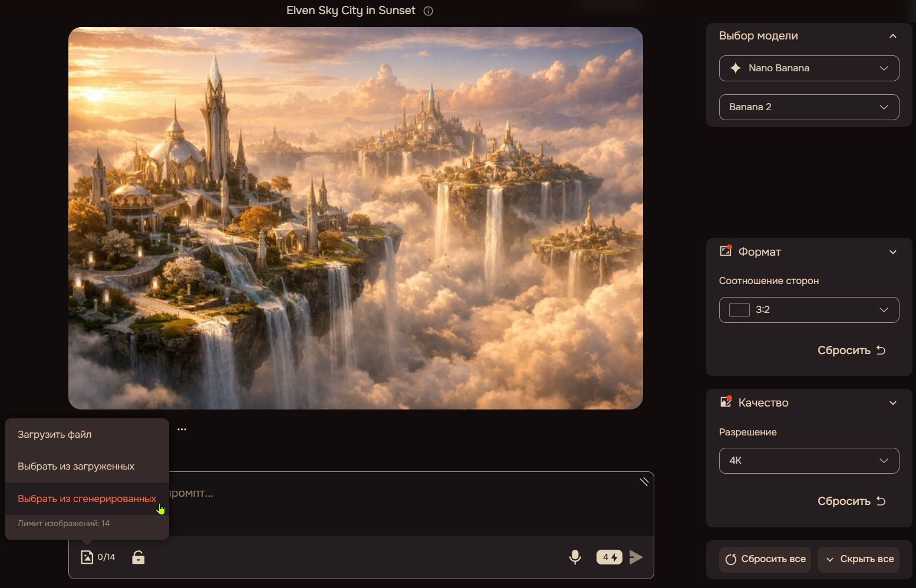Collapse the Качество section chevron
The width and height of the screenshot is (916, 588).
(893, 403)
